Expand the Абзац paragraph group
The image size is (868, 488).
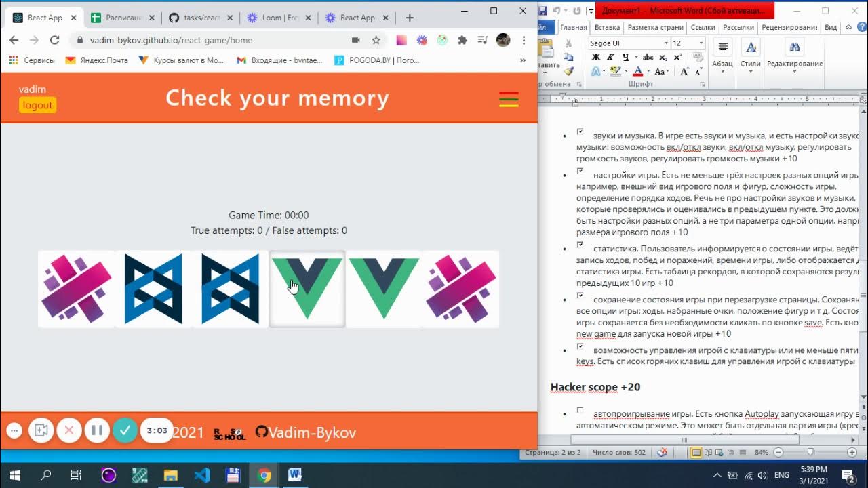coord(722,56)
